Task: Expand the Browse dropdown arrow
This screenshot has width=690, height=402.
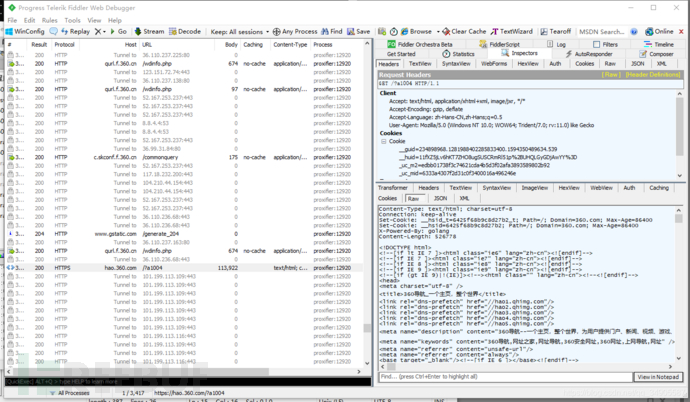Action: (x=438, y=32)
